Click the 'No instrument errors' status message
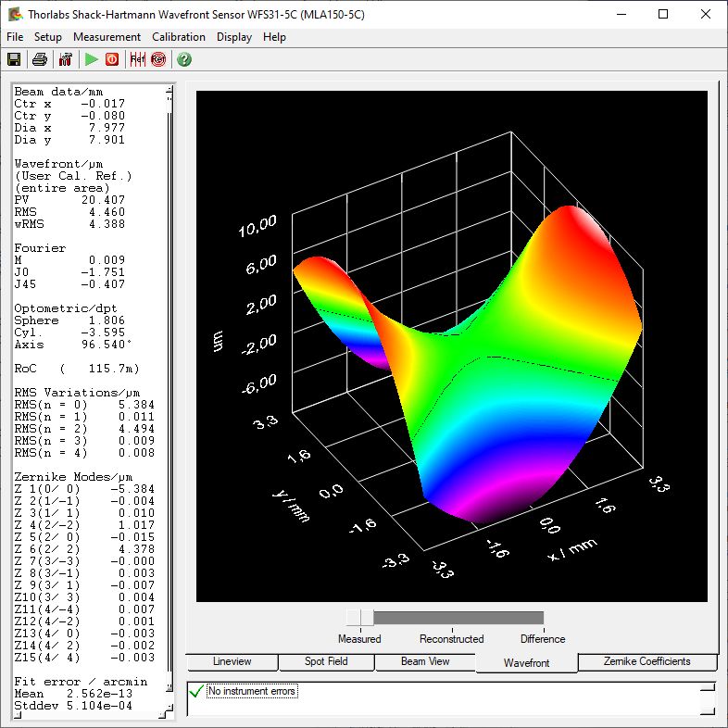The width and height of the screenshot is (728, 728). click(252, 691)
